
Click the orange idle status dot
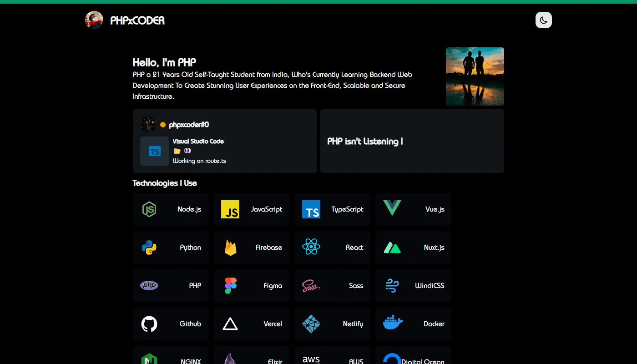(163, 125)
